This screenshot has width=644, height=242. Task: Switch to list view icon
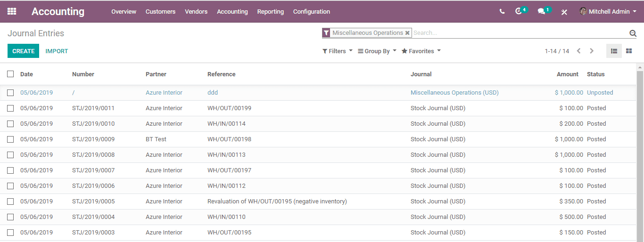tap(614, 51)
